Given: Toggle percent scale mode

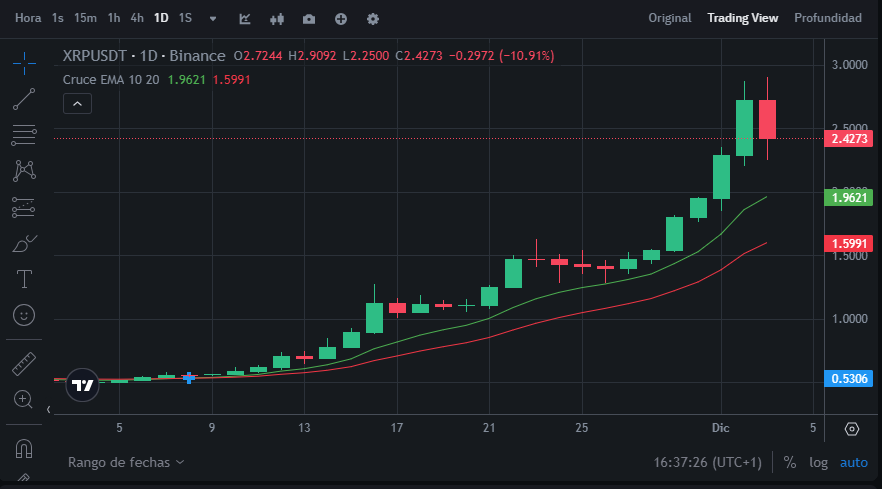Looking at the screenshot, I should click(790, 463).
